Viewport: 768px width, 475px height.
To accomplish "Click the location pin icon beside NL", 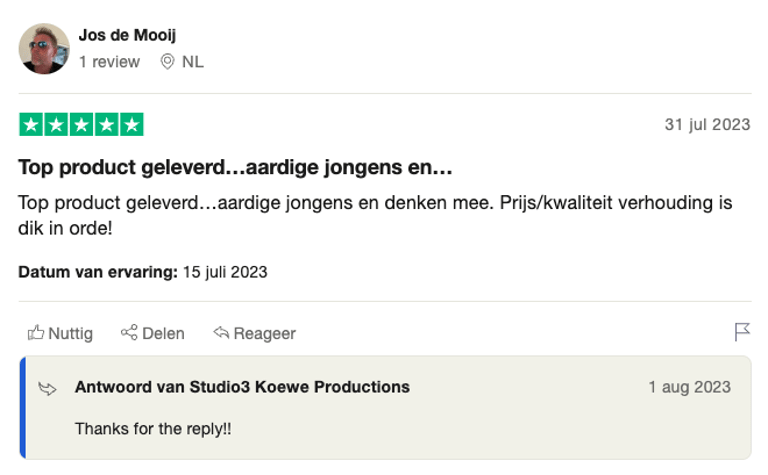I will pos(167,62).
